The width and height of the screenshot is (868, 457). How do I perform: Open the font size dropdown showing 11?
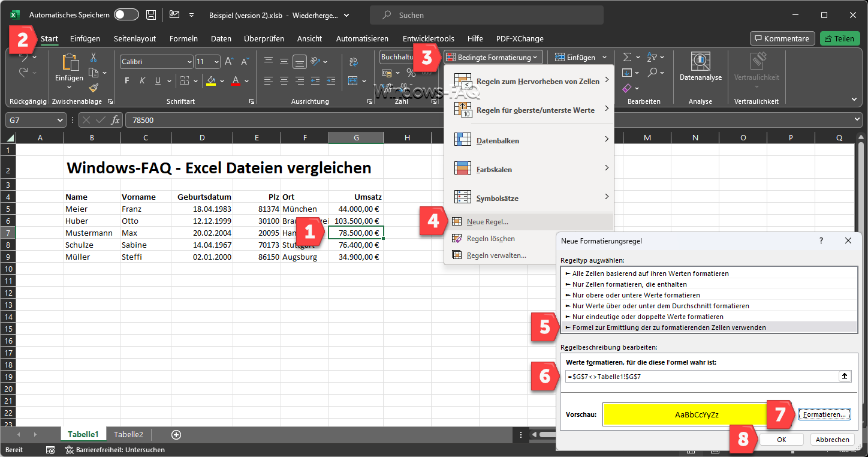(216, 62)
